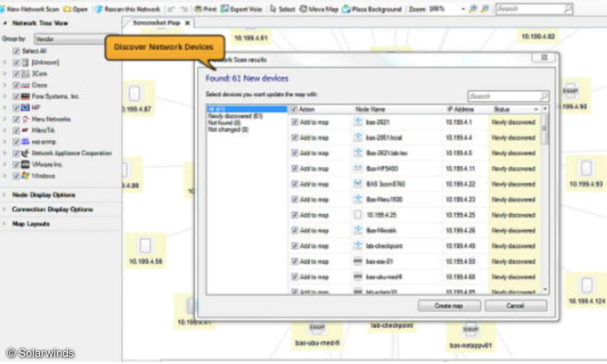Uncheck Add to map for 10.199.4.1
Viewport: 607px width, 364px height.
[x=294, y=122]
